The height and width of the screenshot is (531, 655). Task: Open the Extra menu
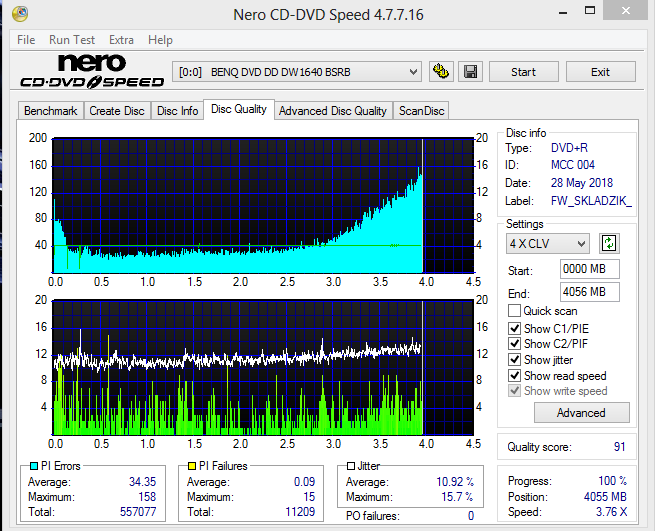coord(121,40)
